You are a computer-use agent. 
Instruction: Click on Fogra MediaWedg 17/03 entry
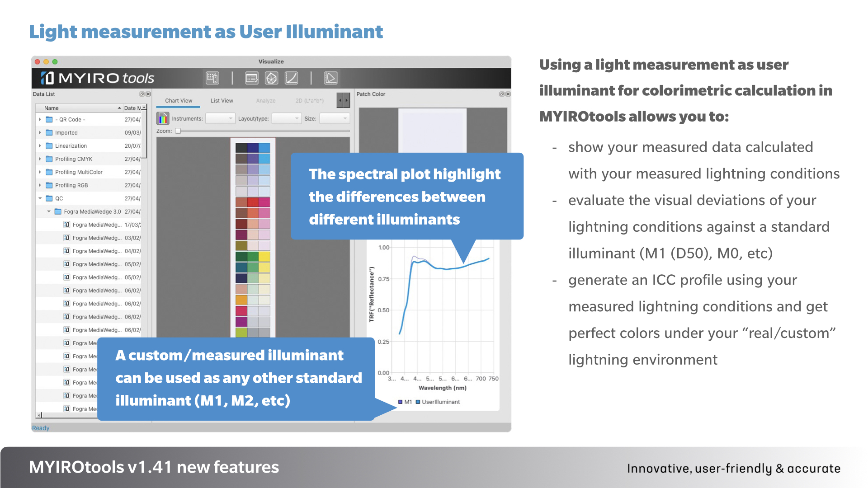tap(92, 226)
